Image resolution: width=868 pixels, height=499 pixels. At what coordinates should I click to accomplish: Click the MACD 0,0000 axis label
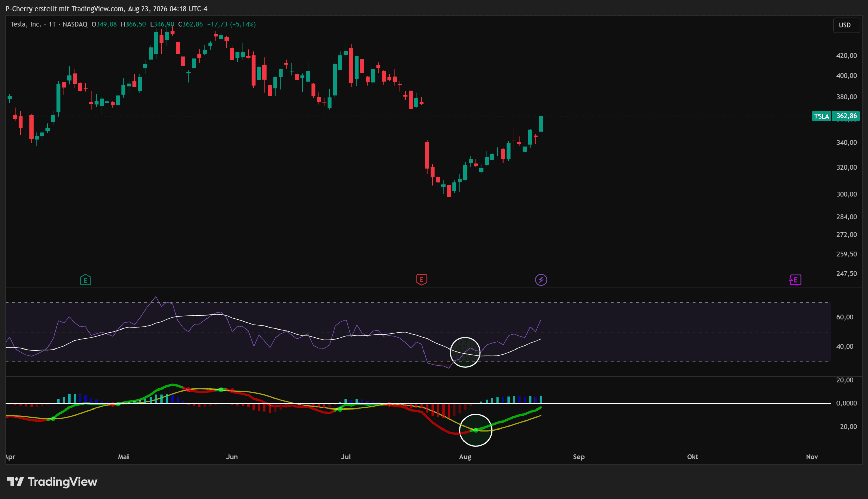click(846, 403)
